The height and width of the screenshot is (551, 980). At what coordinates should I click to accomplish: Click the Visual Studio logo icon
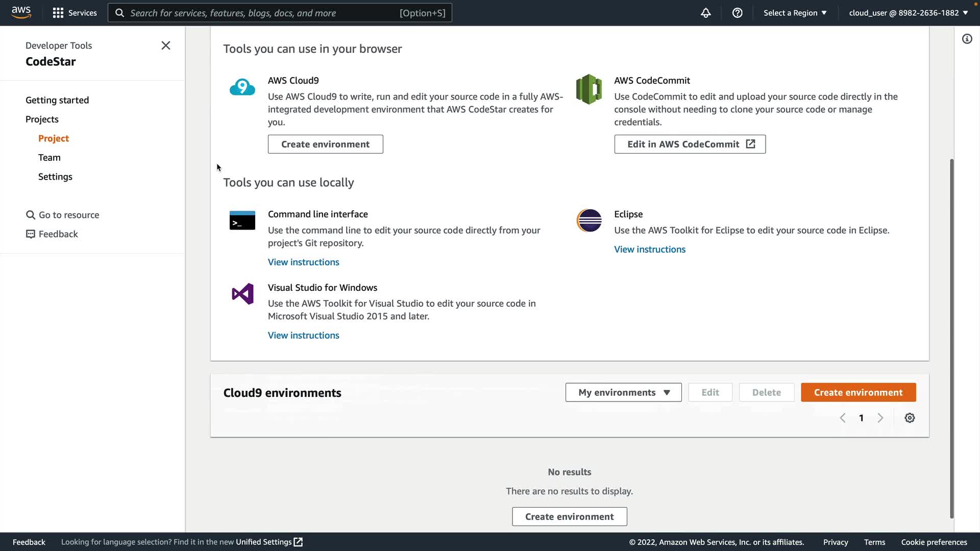point(242,294)
